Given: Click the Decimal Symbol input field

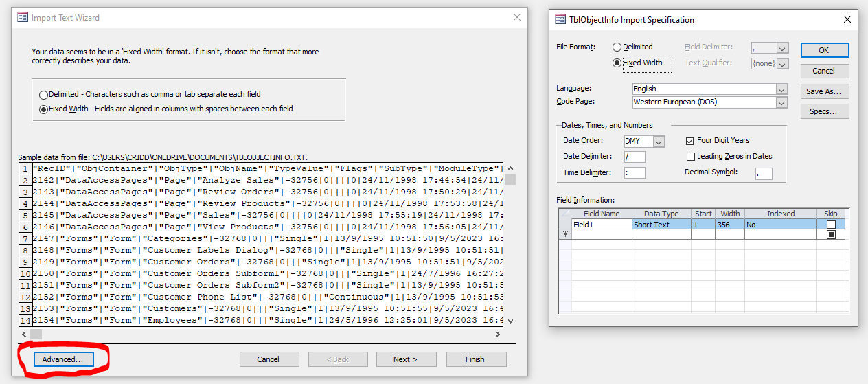Looking at the screenshot, I should pyautogui.click(x=764, y=172).
